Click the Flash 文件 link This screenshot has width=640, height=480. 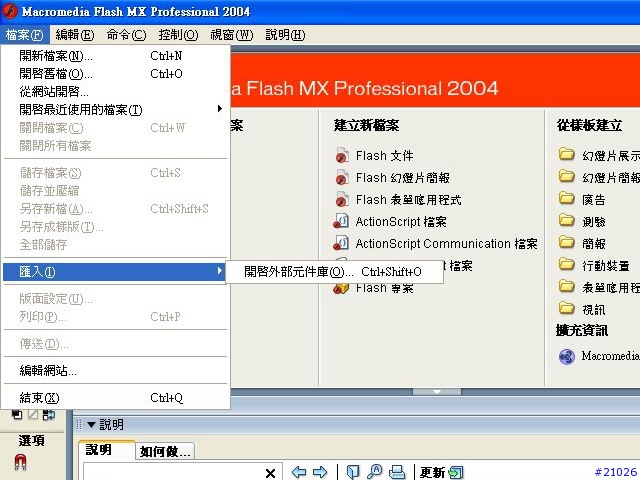click(x=384, y=156)
